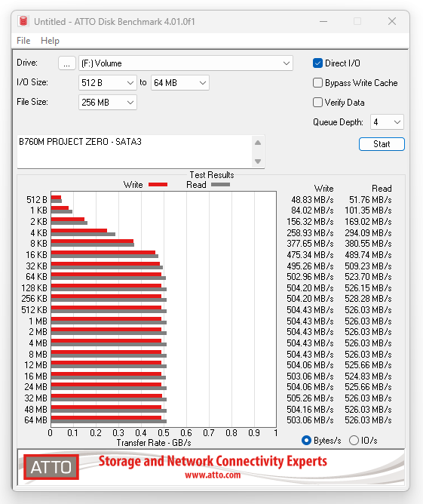Expand the (F:) Volume drive dropdown
Screen dimensions: 423x504
coord(185,63)
